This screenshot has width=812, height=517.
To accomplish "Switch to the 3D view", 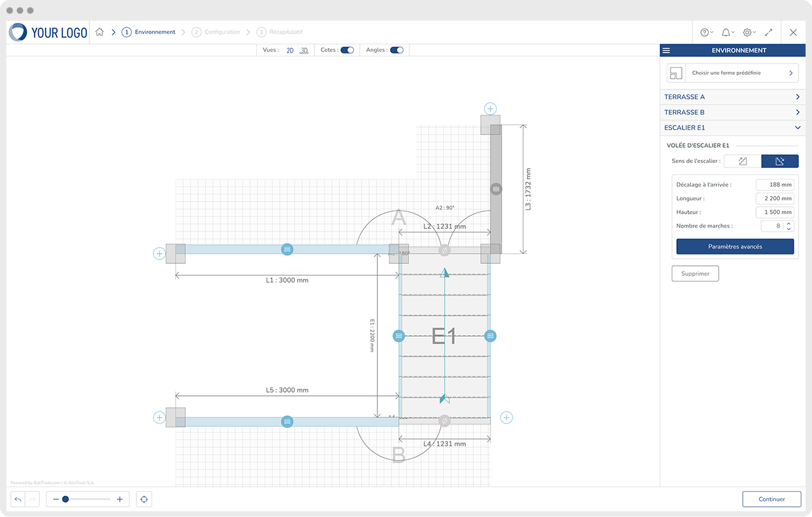I will (304, 50).
